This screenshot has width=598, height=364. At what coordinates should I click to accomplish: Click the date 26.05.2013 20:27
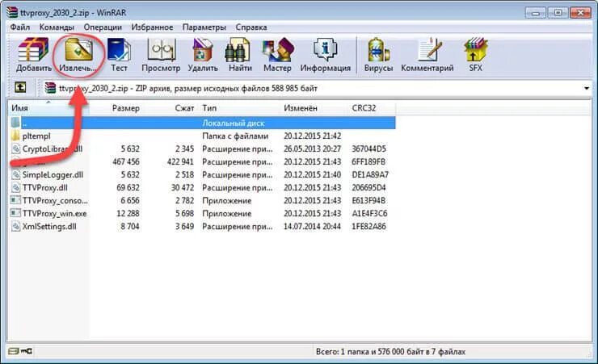click(313, 149)
